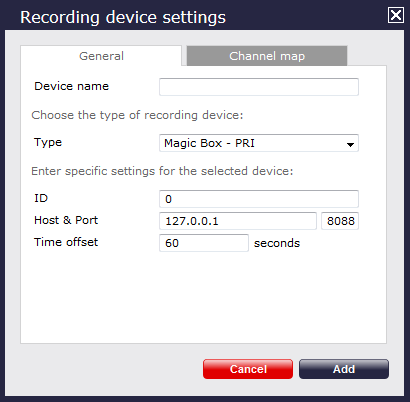Click the seconds unit text
The image size is (410, 402).
point(277,243)
